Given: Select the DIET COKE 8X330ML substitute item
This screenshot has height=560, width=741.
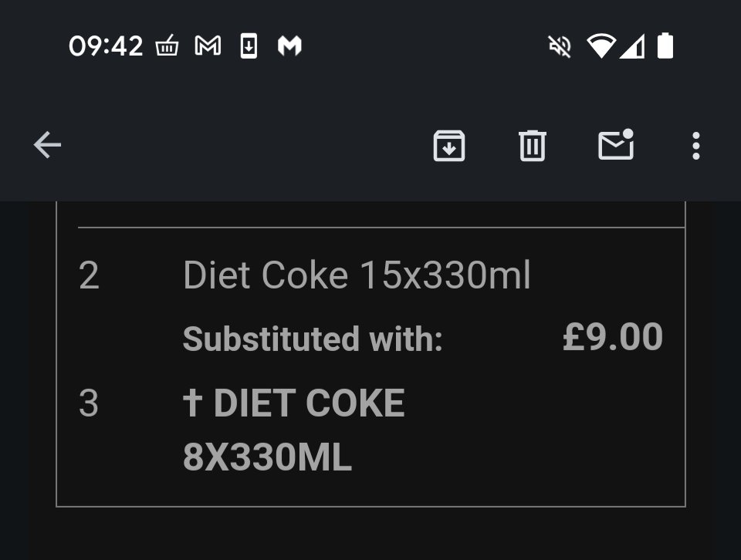Looking at the screenshot, I should point(293,430).
